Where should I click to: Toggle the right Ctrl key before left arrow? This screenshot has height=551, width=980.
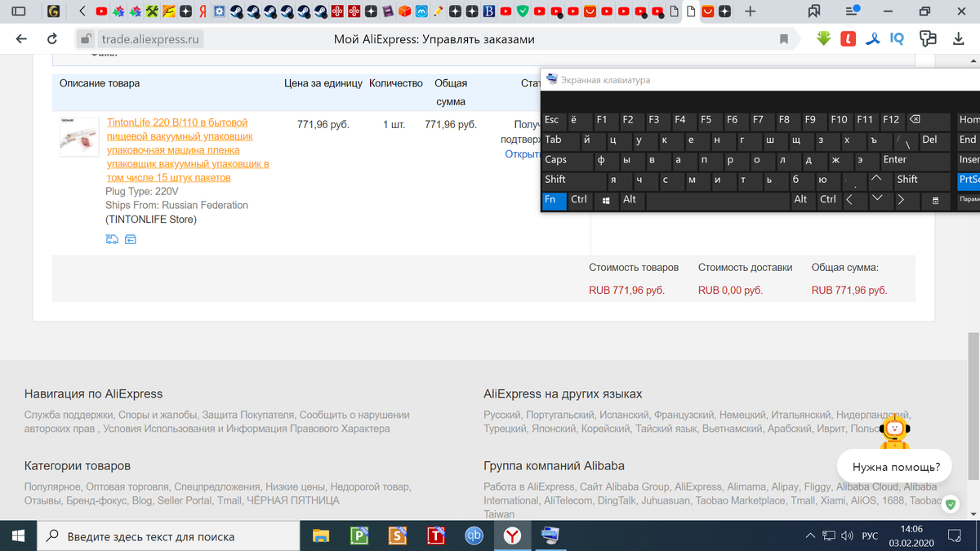coord(829,200)
